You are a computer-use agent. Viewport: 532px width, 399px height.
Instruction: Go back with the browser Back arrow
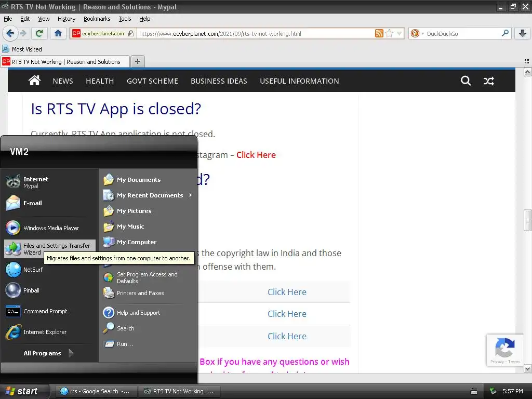pyautogui.click(x=10, y=33)
